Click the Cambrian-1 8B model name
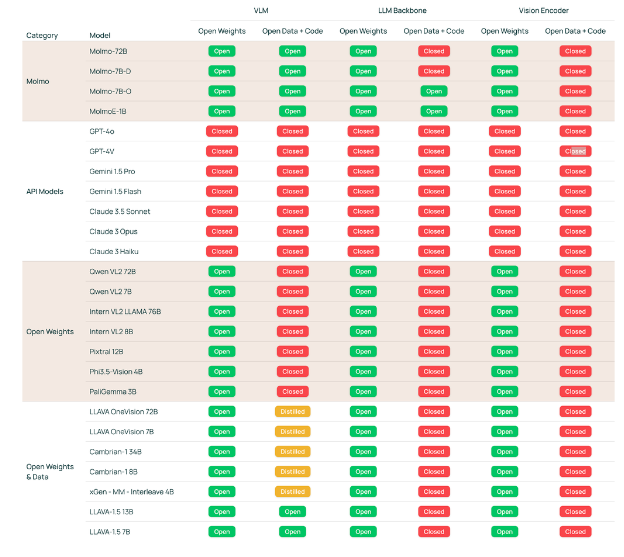 (x=113, y=472)
